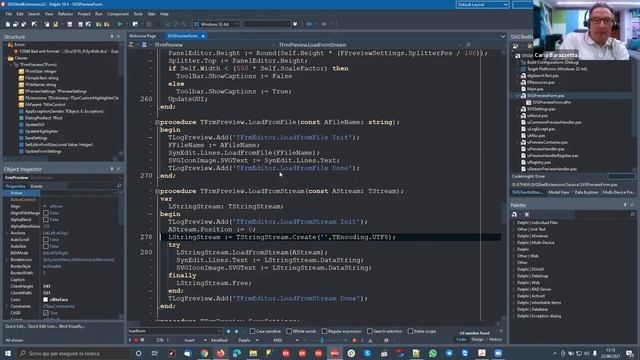Open the Default Layout dropdown

[482, 4]
